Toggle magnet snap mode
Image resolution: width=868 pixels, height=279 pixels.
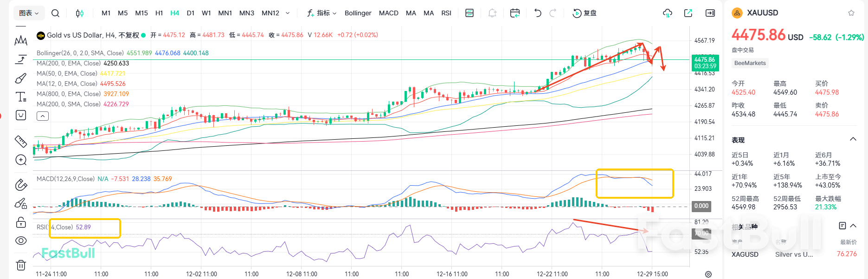click(21, 185)
